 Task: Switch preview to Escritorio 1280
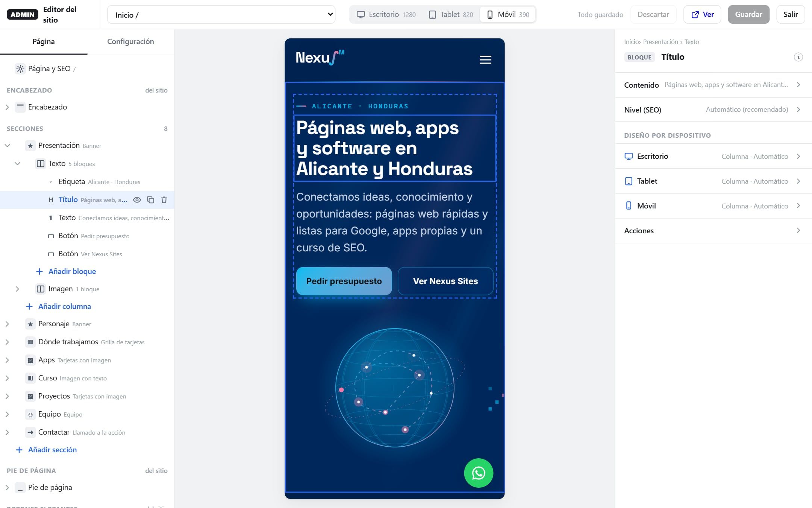(x=386, y=15)
